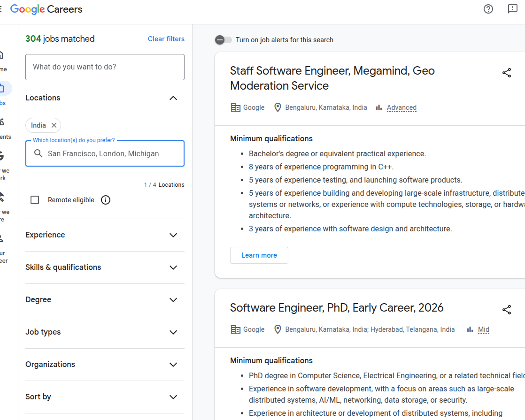Viewport: 525px width, 420px height.
Task: Share the Software Engineer PhD Early Career job
Action: 507,310
